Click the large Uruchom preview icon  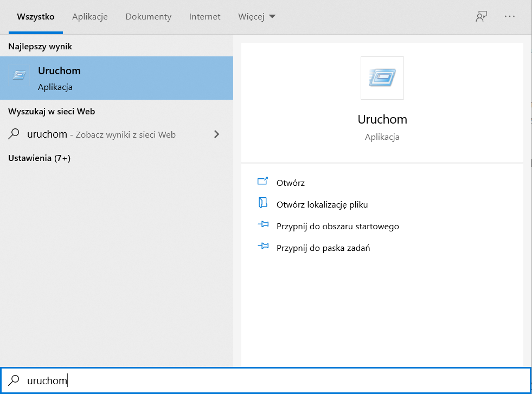(x=382, y=77)
